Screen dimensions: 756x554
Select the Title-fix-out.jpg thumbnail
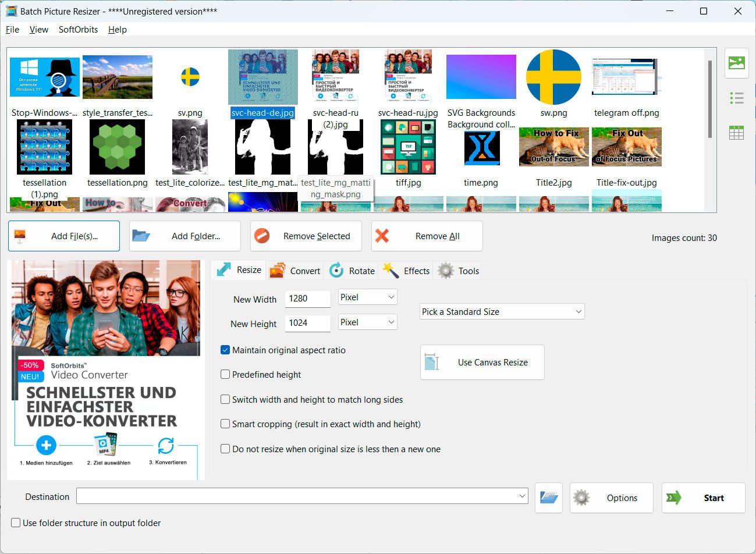click(x=626, y=147)
